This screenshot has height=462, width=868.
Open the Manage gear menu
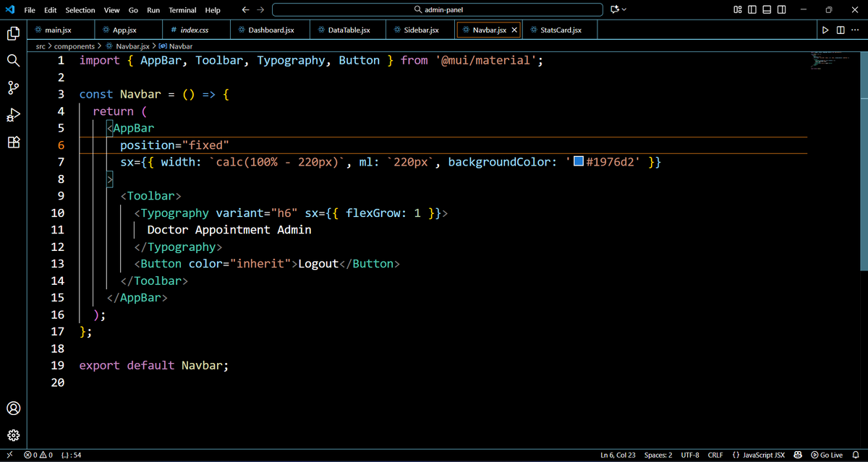click(13, 436)
